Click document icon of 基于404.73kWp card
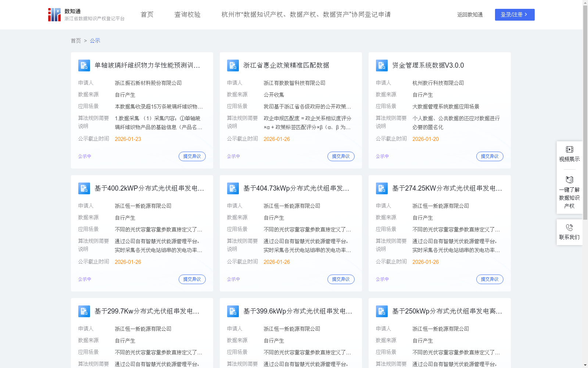 (x=233, y=188)
